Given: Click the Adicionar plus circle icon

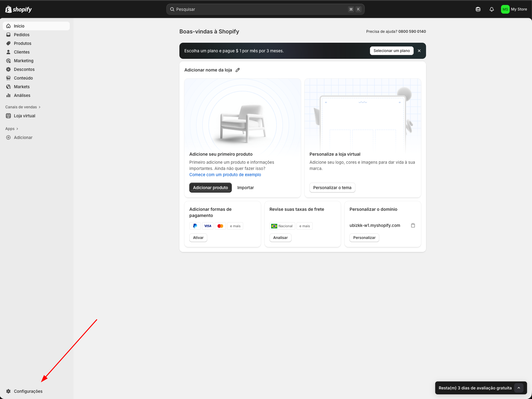Looking at the screenshot, I should (8, 137).
